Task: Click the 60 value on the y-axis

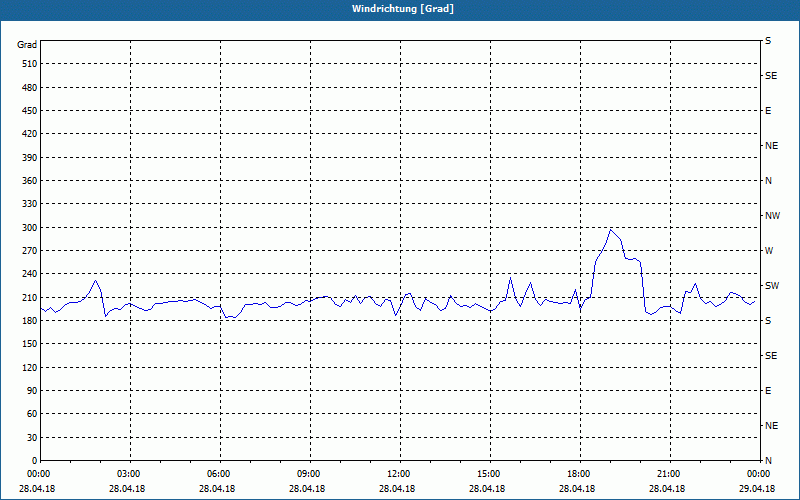Action: pos(32,414)
